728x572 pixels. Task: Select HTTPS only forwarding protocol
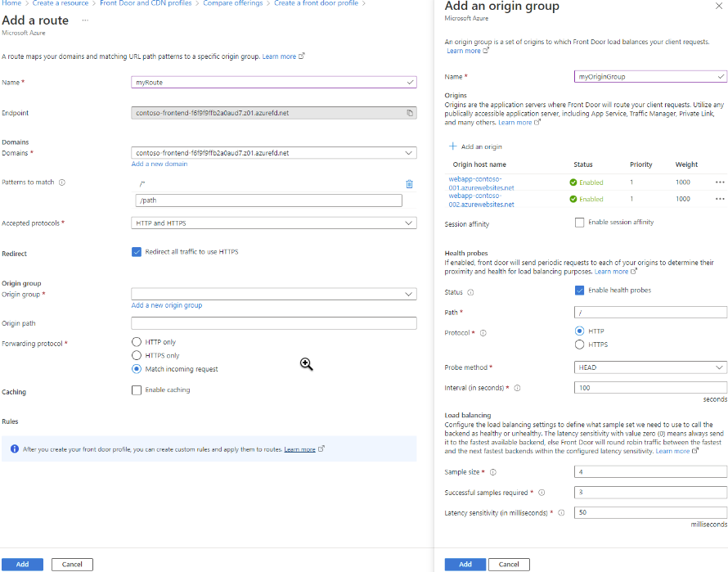(x=137, y=355)
